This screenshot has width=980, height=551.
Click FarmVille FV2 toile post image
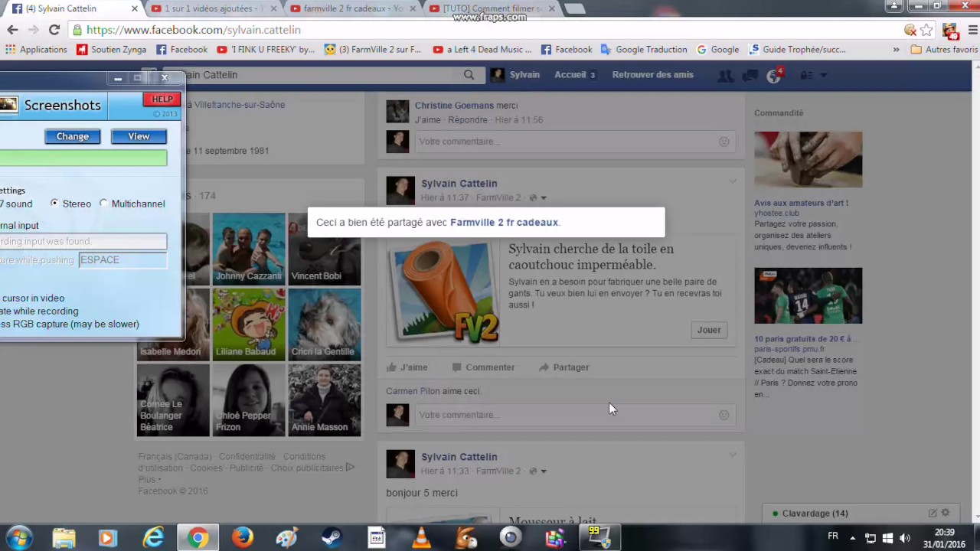(x=444, y=292)
